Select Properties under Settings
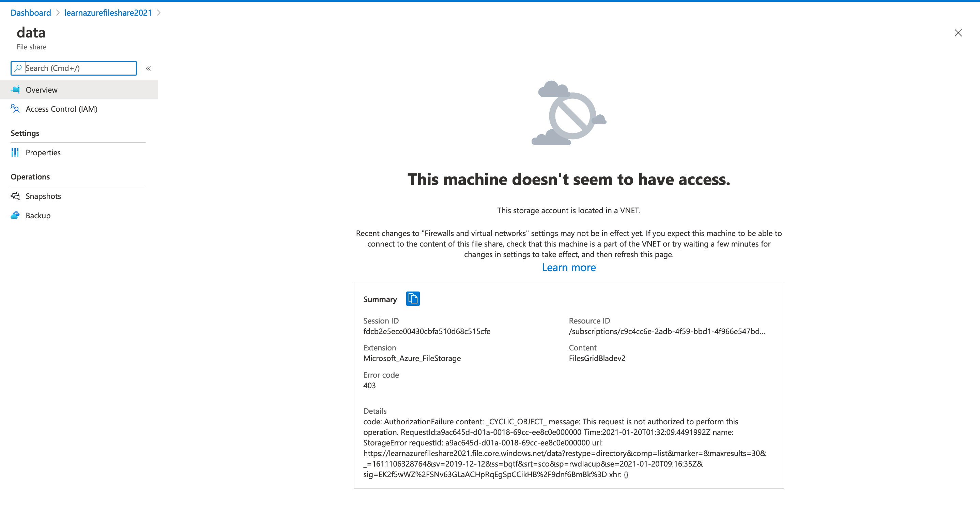The width and height of the screenshot is (980, 519). [43, 153]
